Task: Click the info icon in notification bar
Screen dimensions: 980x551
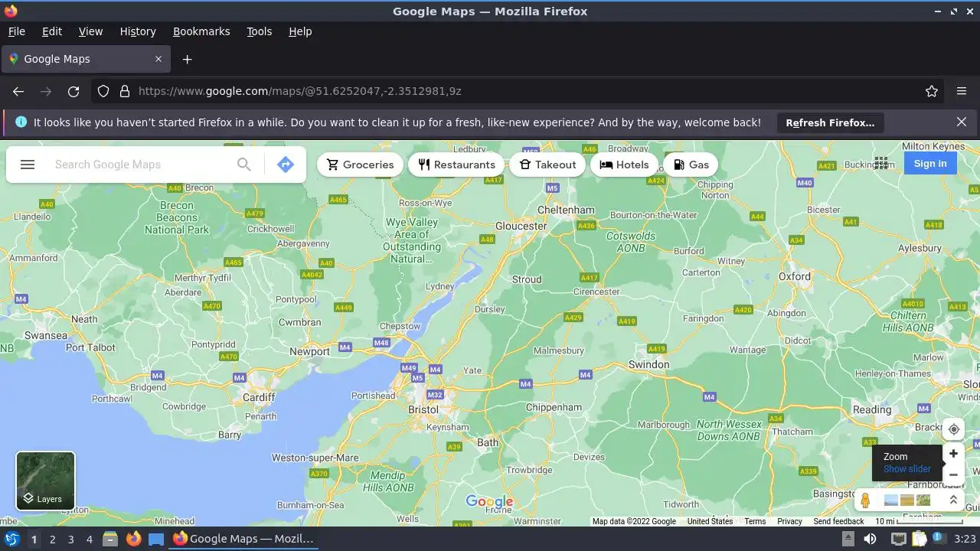Action: (21, 122)
